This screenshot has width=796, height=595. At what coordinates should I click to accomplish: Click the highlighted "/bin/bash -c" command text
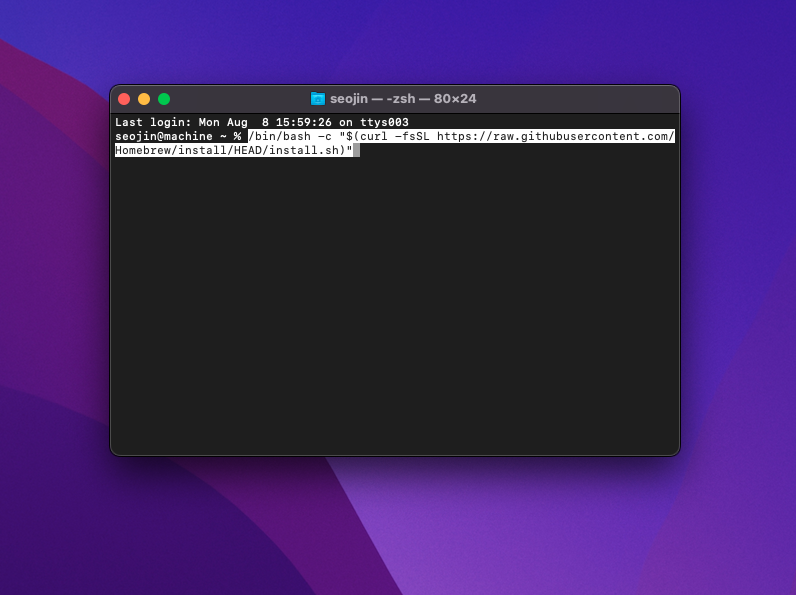289,137
